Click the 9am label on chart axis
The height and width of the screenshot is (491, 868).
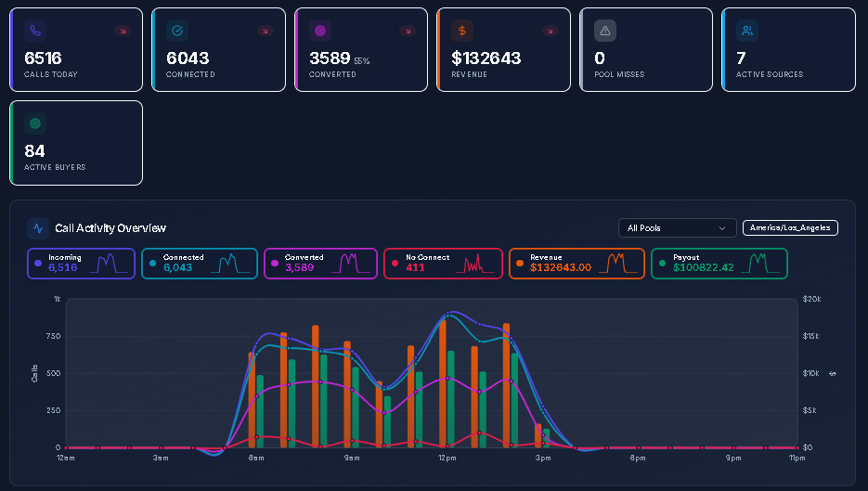(x=352, y=458)
